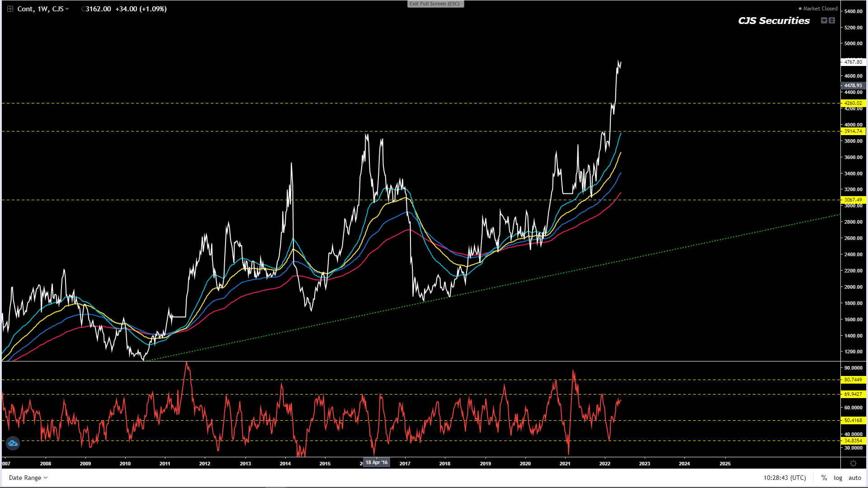This screenshot has width=868, height=488.
Task: Click the collapse arrow next to CJS Securities
Action: [x=824, y=20]
